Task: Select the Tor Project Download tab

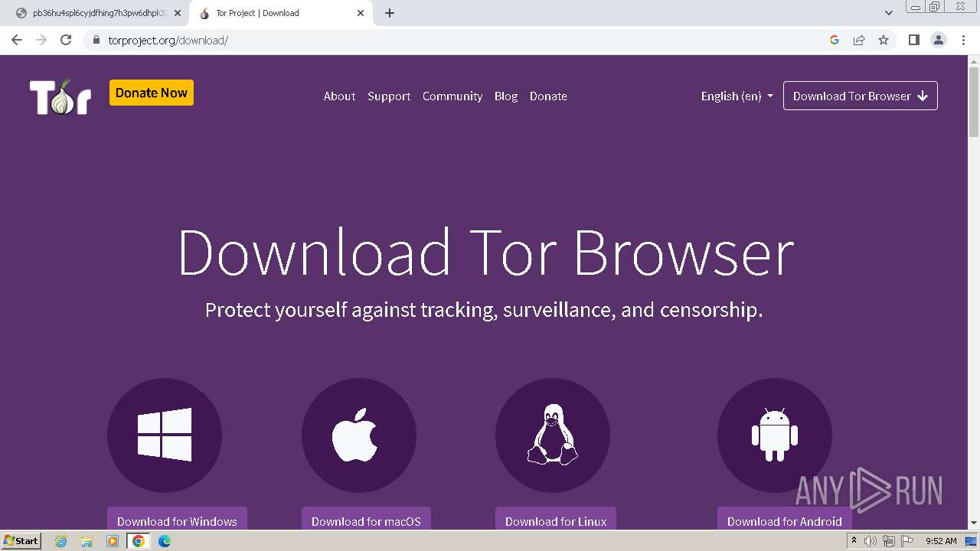Action: 281,13
